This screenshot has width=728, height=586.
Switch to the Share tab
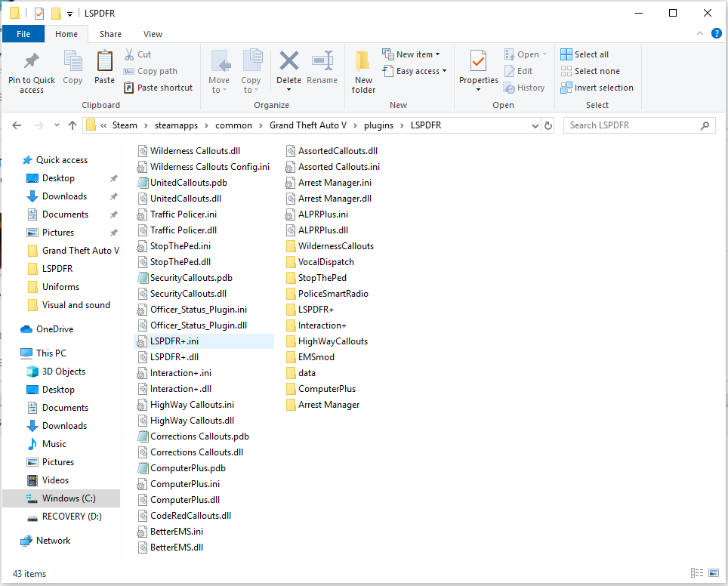(x=110, y=34)
